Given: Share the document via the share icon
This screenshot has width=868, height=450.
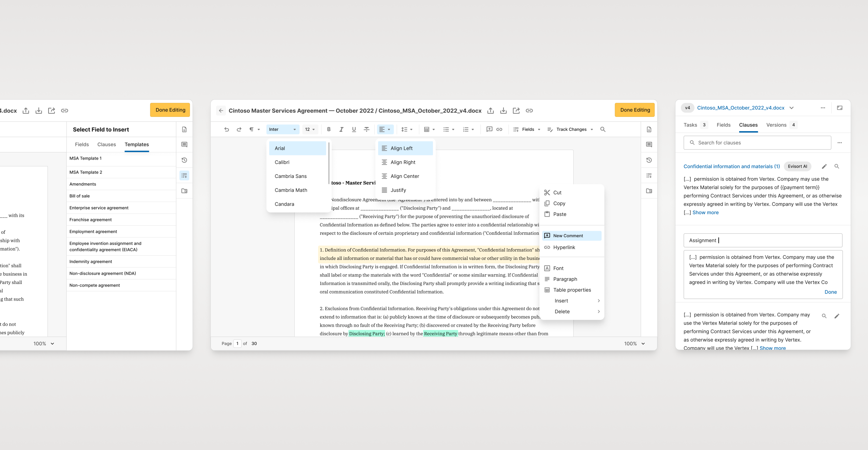Looking at the screenshot, I should click(516, 110).
